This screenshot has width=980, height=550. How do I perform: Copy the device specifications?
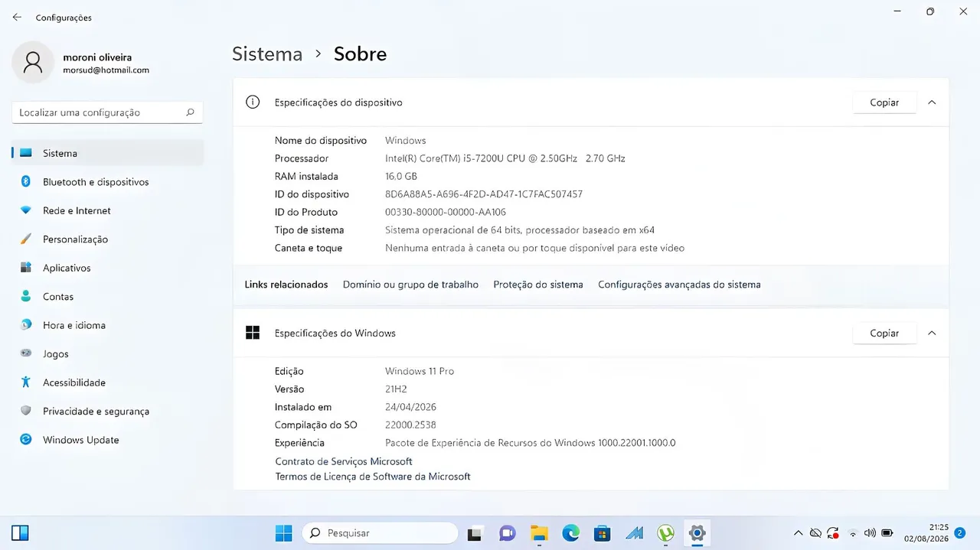[x=884, y=103]
